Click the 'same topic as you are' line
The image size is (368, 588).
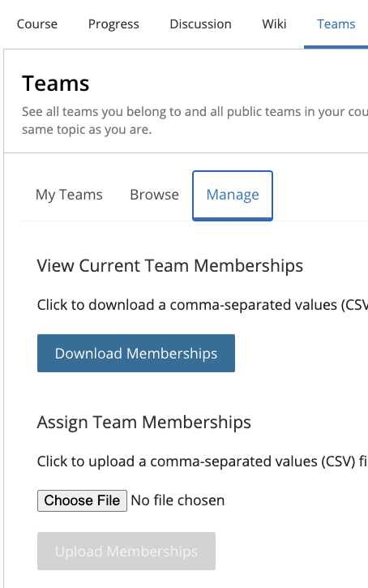tap(87, 130)
